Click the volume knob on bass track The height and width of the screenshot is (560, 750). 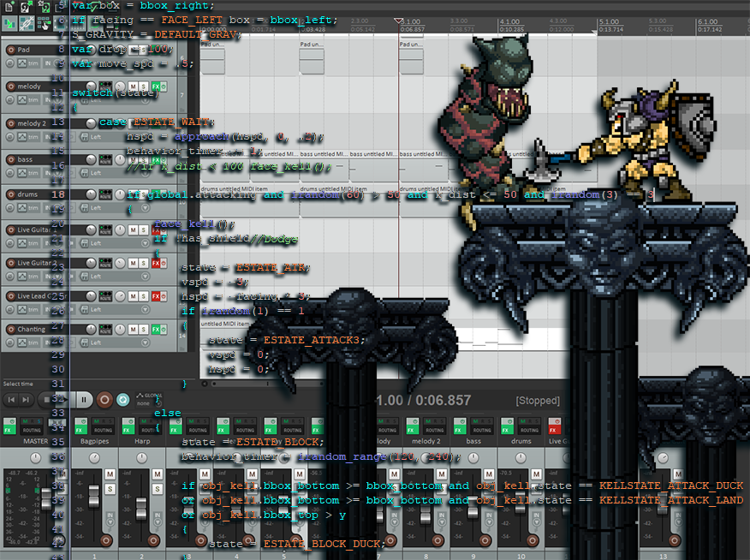pyautogui.click(x=91, y=159)
